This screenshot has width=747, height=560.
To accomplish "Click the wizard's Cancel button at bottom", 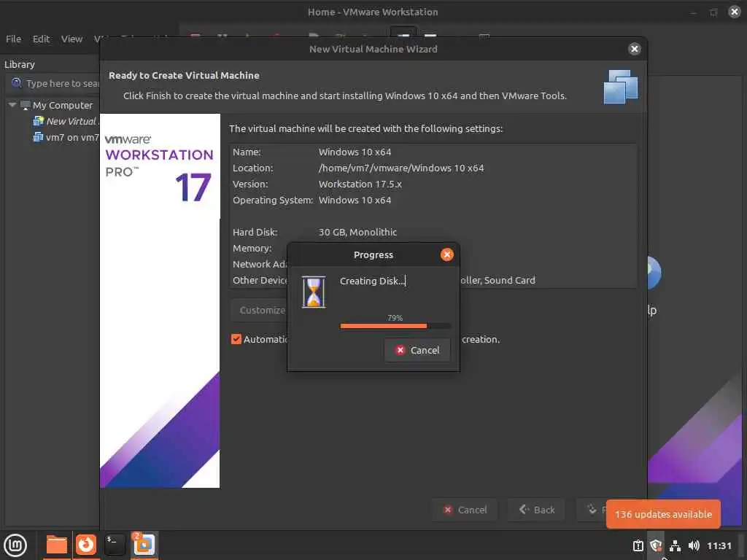I will (465, 510).
